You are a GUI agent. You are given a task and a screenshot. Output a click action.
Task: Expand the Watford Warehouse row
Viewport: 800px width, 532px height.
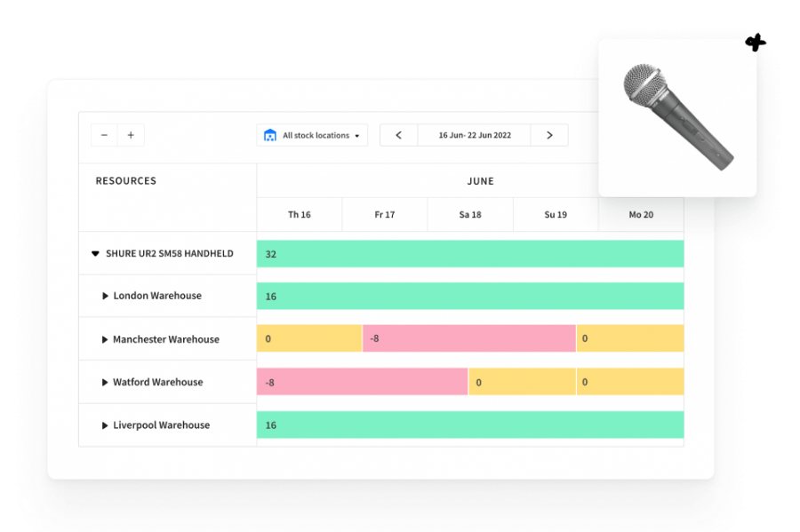pyautogui.click(x=106, y=383)
